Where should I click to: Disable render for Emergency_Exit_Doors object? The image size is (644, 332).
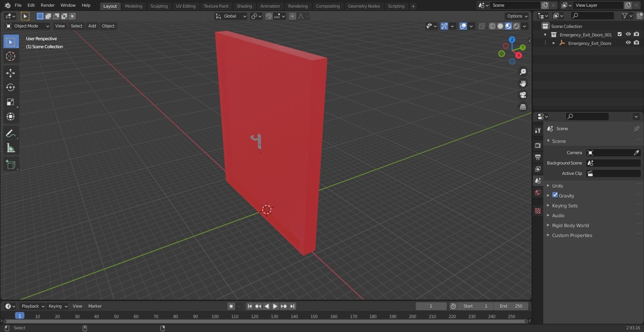coord(637,43)
